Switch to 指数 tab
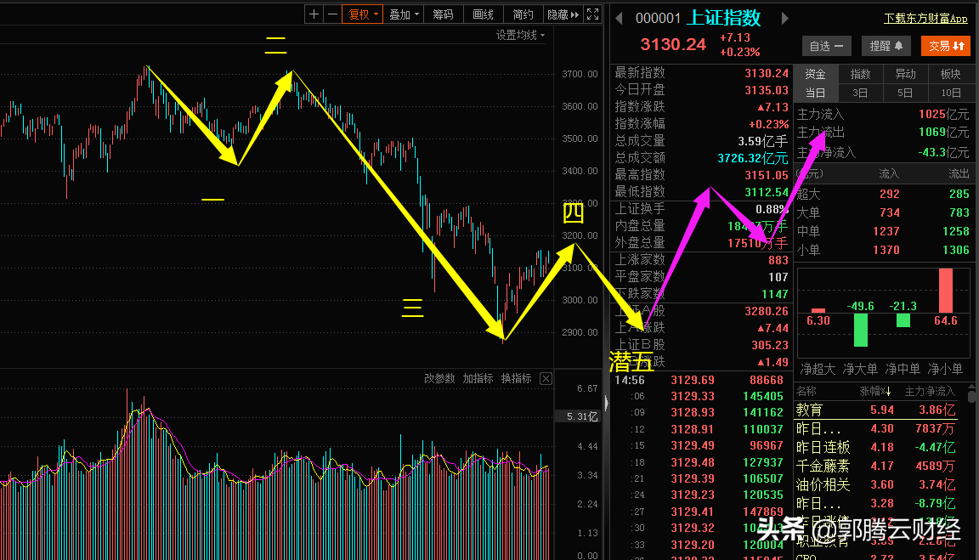Image resolution: width=979 pixels, height=560 pixels. pyautogui.click(x=860, y=74)
